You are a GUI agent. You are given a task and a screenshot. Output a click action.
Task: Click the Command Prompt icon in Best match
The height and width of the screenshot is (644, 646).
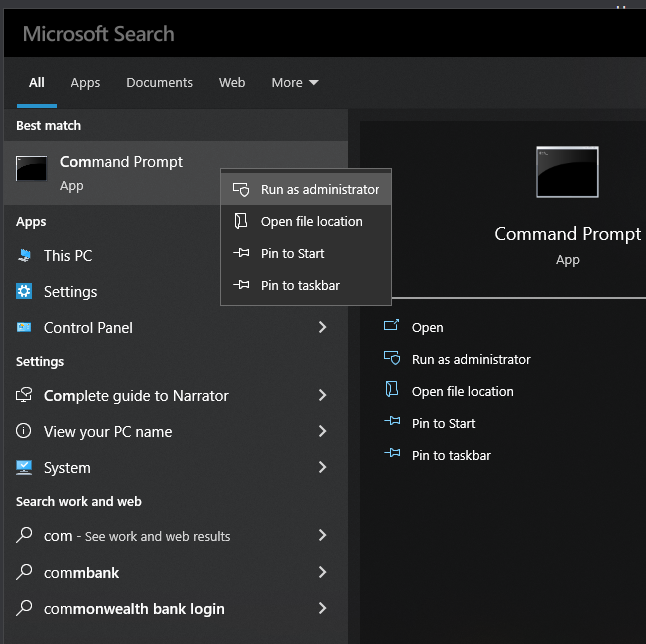32,170
